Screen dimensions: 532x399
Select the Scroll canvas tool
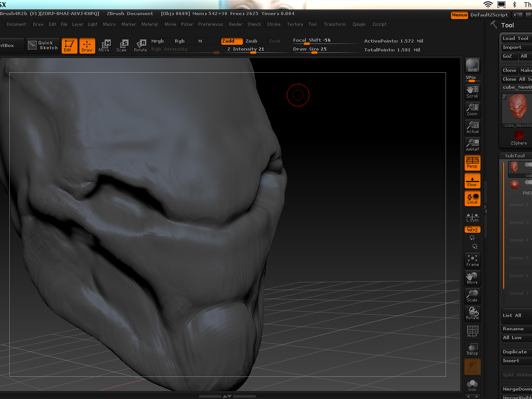click(472, 91)
